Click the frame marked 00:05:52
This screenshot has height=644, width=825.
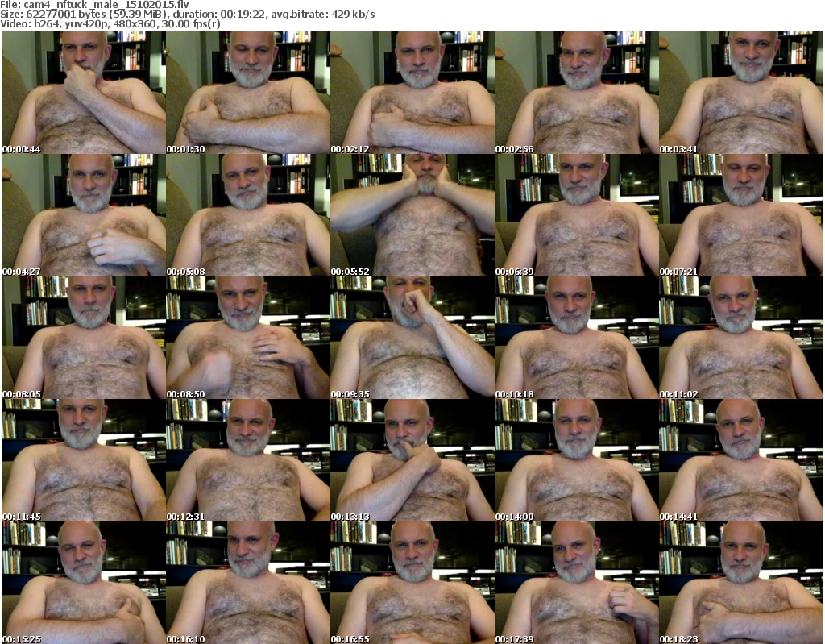(412, 215)
